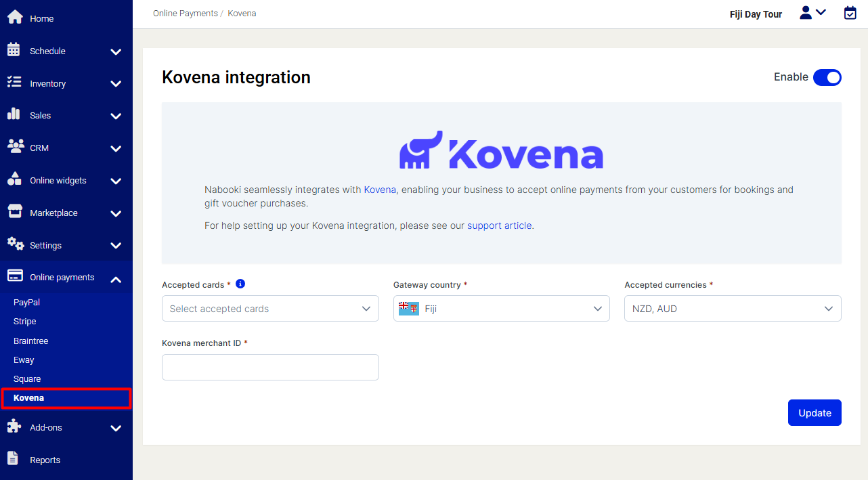
Task: Open the support article link
Action: (x=500, y=225)
